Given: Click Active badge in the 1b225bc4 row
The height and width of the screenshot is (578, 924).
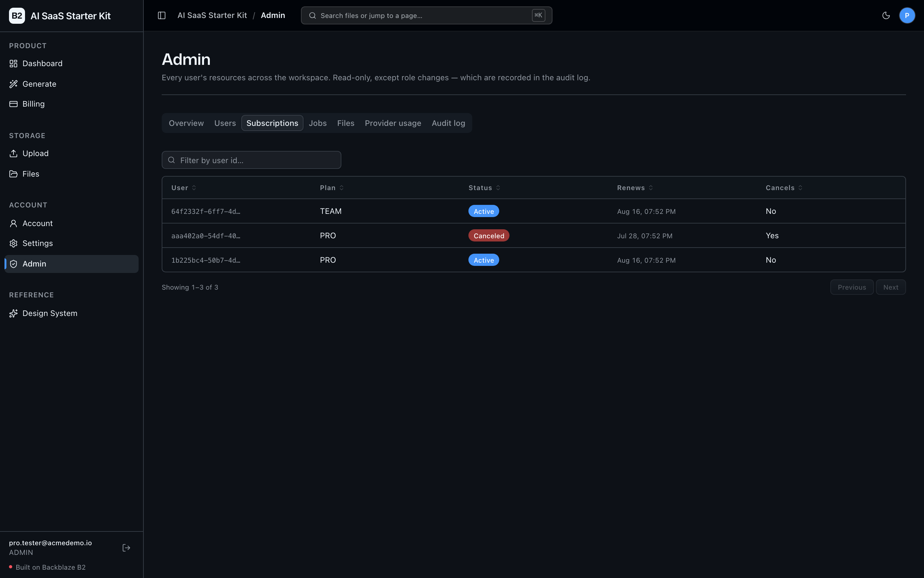Looking at the screenshot, I should click(x=484, y=260).
